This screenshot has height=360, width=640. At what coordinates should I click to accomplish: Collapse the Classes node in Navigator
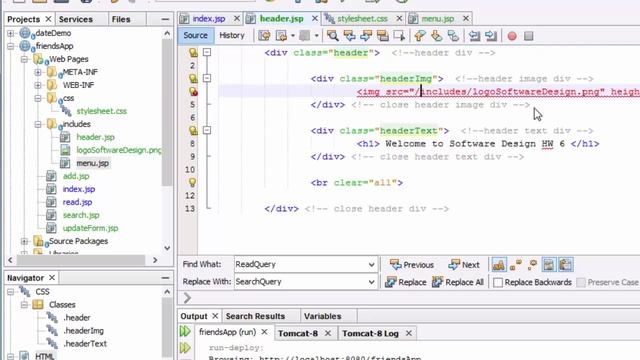click(24, 305)
